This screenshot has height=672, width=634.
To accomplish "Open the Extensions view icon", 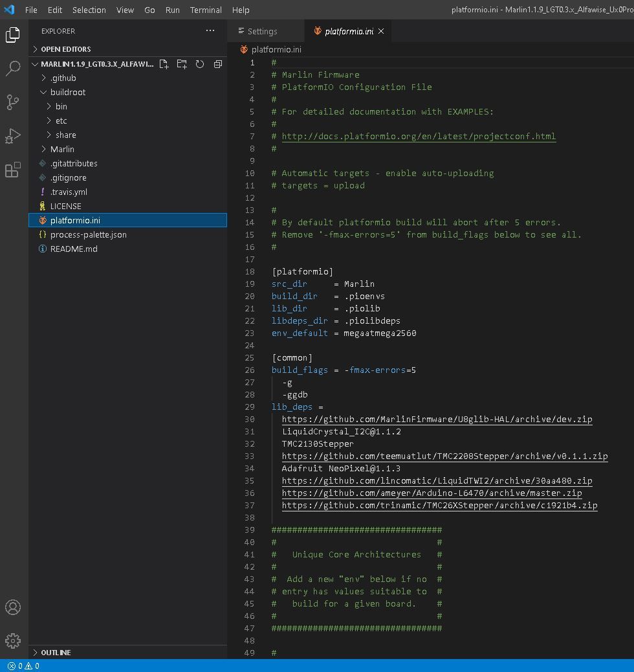I will pyautogui.click(x=13, y=170).
